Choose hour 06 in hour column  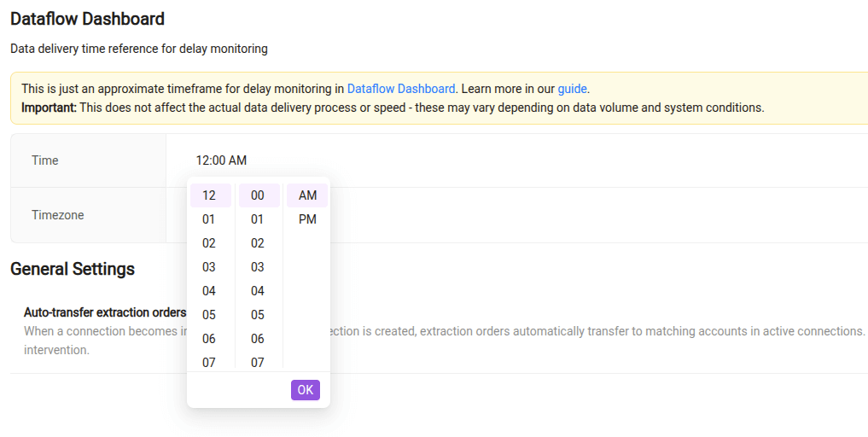[210, 338]
